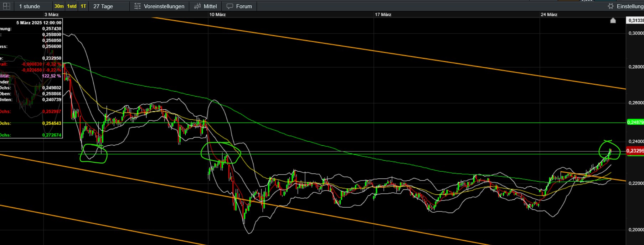Click the 0,30000 price axis label
The height and width of the screenshot is (245, 644).
point(636,33)
